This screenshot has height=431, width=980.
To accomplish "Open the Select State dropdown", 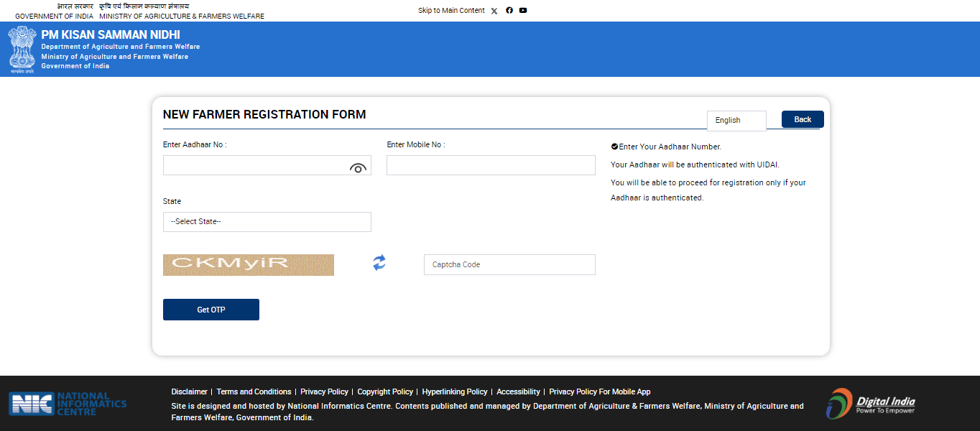I will coord(267,221).
